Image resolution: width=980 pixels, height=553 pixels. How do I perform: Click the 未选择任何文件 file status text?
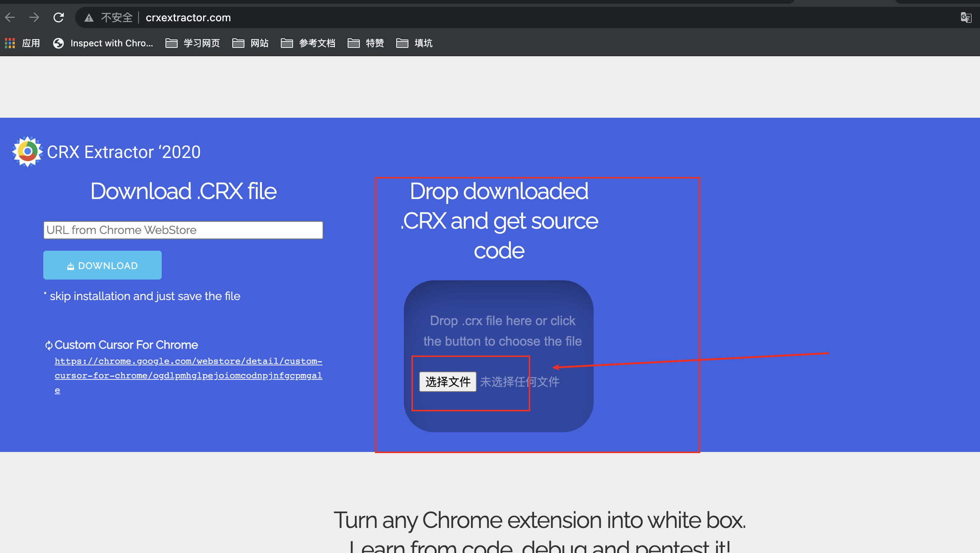tap(520, 382)
